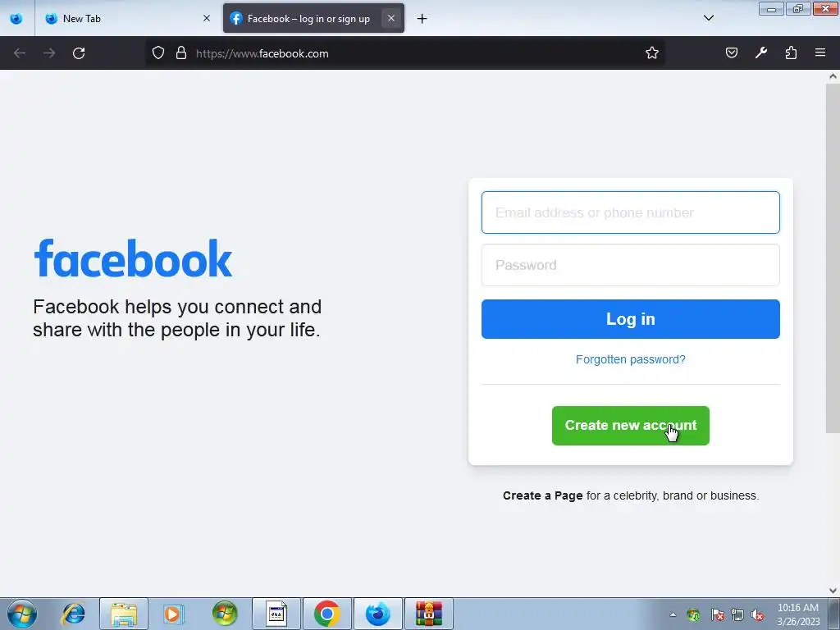Reload the current page

tap(79, 53)
